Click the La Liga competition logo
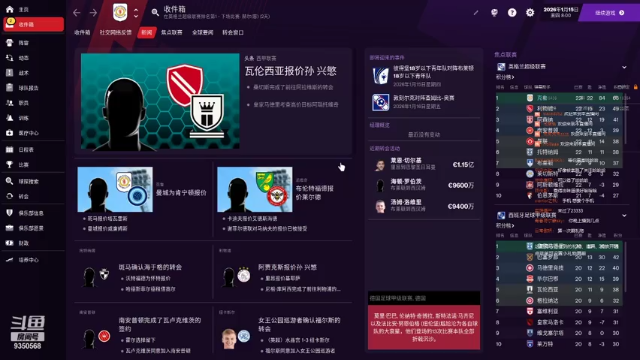The width and height of the screenshot is (640, 360). click(501, 215)
